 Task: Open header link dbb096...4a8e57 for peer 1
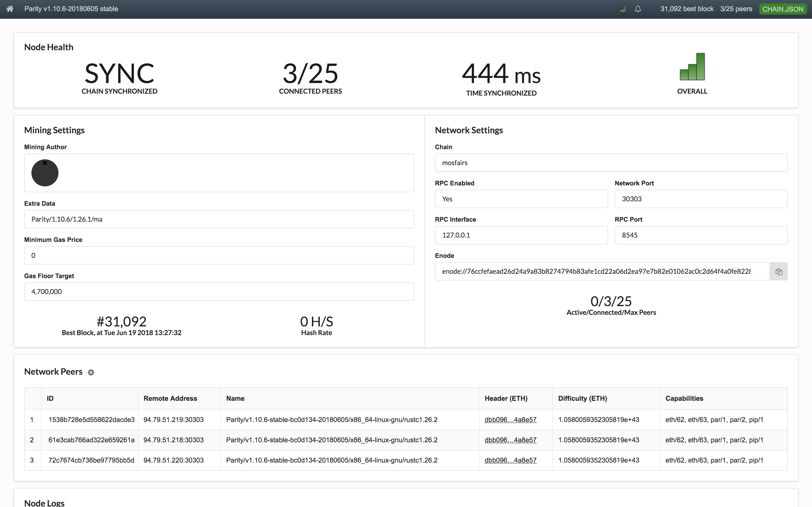tap(510, 420)
